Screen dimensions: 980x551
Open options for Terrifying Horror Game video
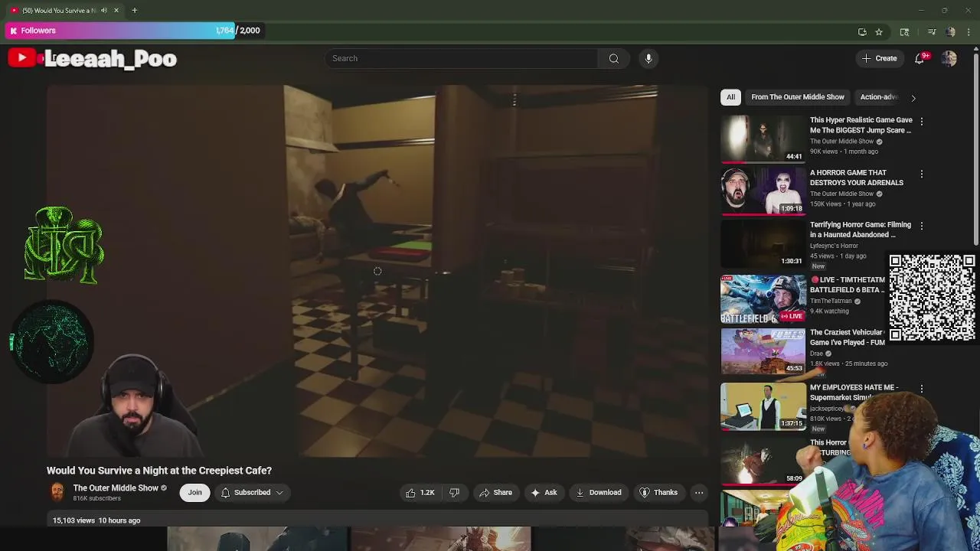tap(921, 226)
